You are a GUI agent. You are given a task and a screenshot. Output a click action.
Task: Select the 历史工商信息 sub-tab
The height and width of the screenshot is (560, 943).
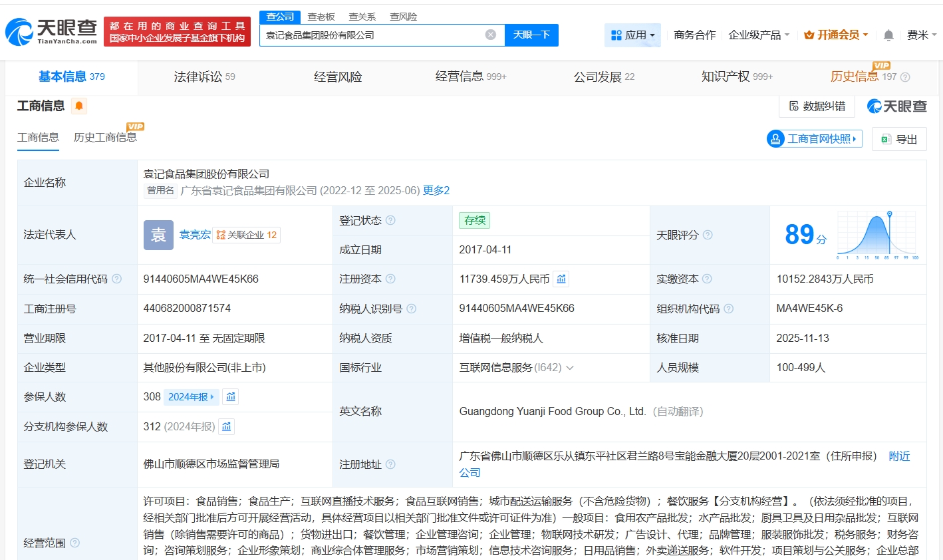(105, 138)
